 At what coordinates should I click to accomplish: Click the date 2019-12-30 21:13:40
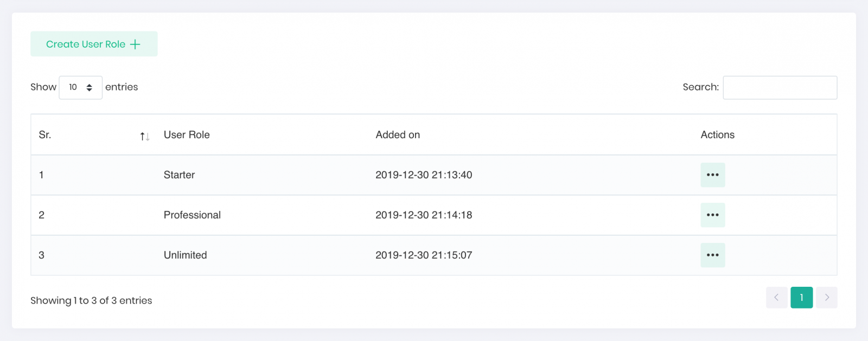click(x=424, y=175)
